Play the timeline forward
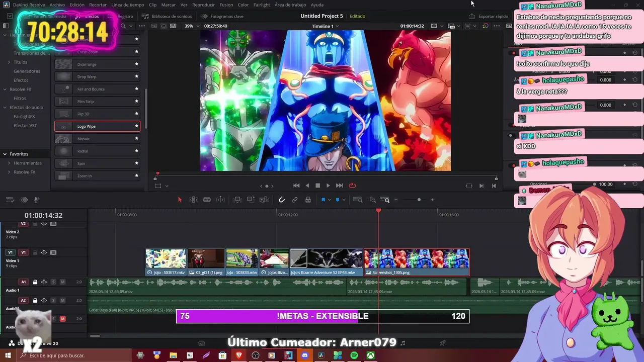This screenshot has width=644, height=362. [x=328, y=186]
